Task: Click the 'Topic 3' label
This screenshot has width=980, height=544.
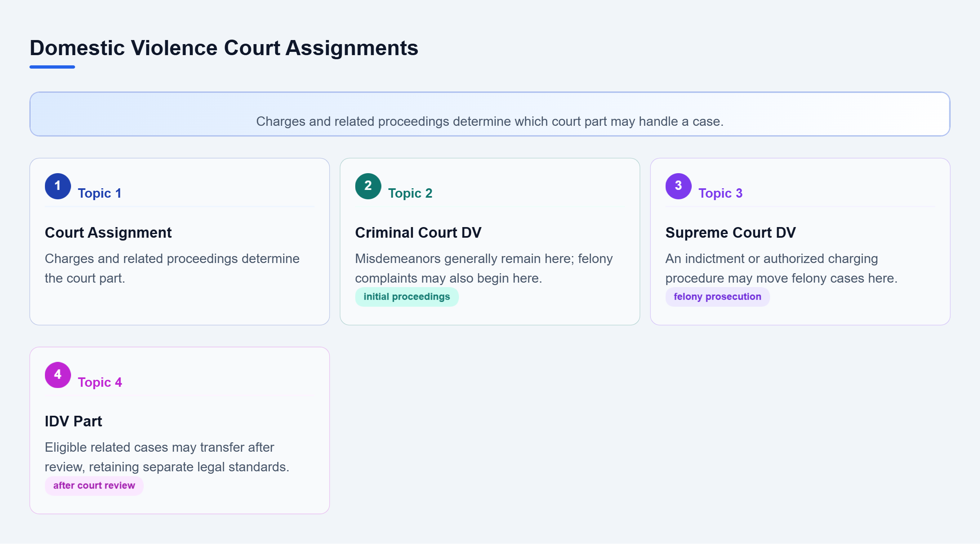Action: pyautogui.click(x=720, y=193)
